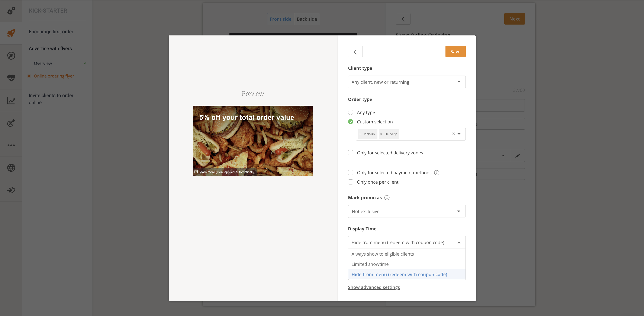Open dropdown arrow beside pencil in background panel
This screenshot has height=316, width=644.
click(x=503, y=156)
